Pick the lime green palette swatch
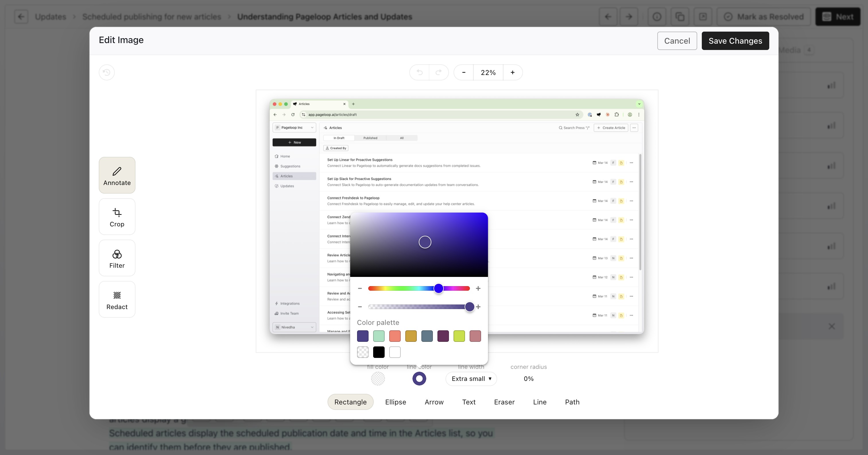 click(459, 336)
